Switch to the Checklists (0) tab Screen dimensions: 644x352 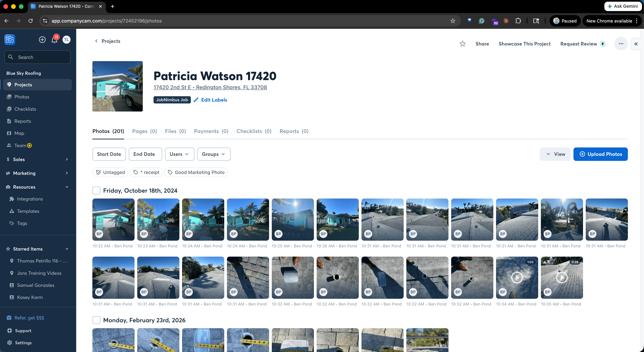254,131
